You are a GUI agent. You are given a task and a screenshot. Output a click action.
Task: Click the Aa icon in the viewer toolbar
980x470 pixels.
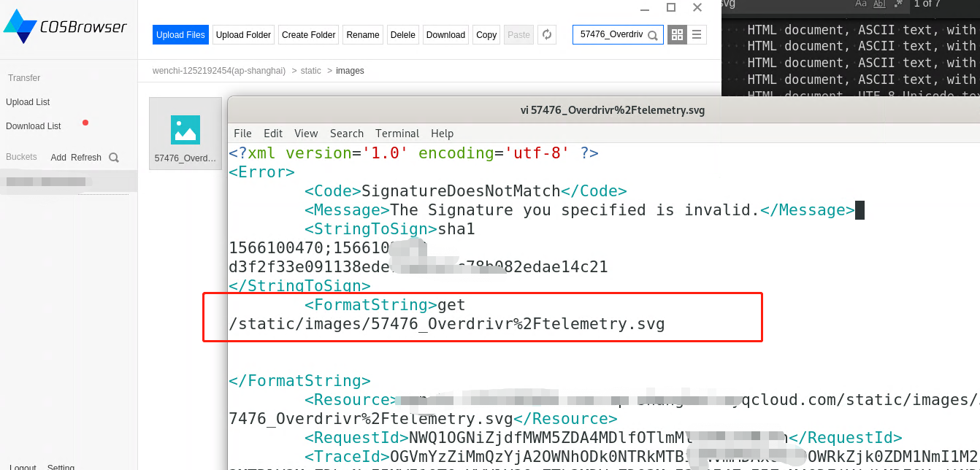(x=860, y=4)
